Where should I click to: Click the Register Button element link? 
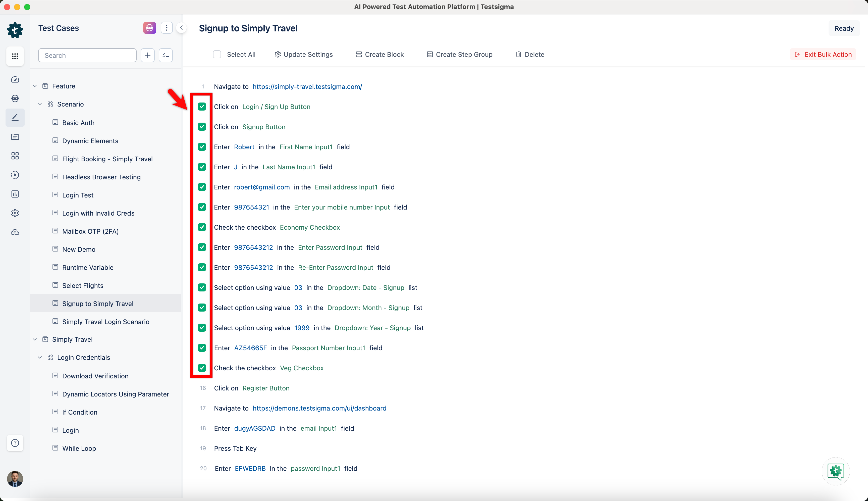click(266, 388)
